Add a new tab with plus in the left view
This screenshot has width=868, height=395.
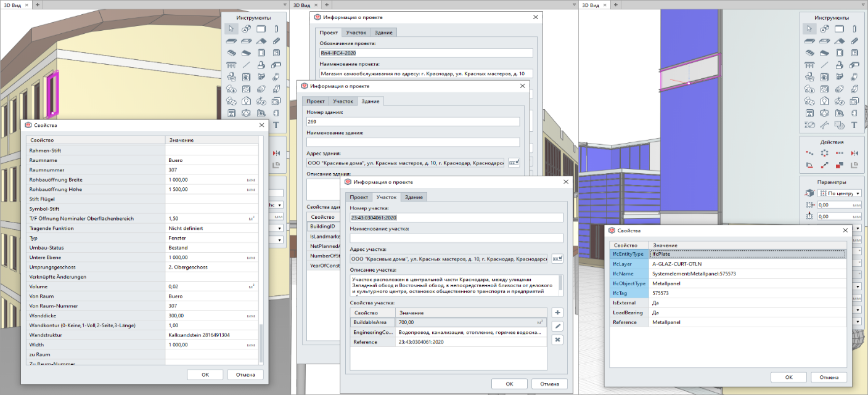click(x=38, y=4)
